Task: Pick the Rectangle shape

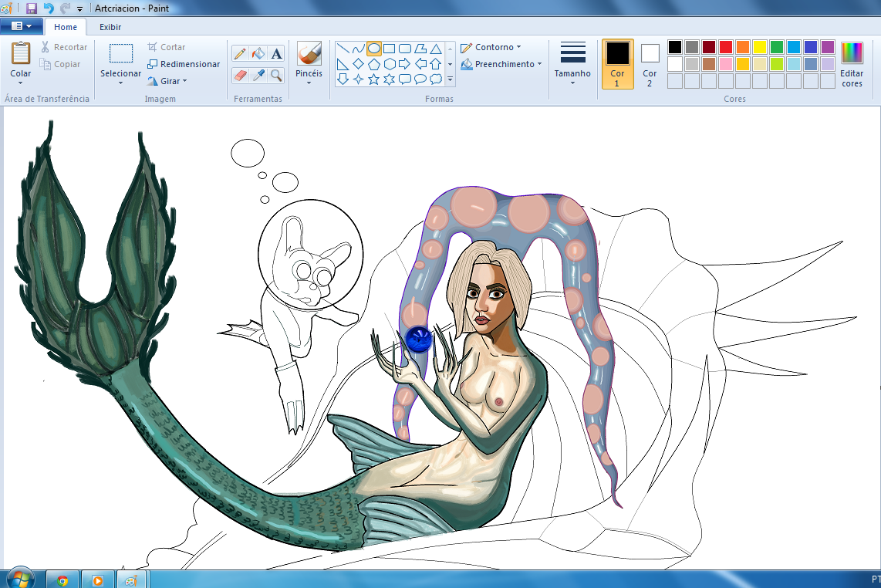Action: 390,49
